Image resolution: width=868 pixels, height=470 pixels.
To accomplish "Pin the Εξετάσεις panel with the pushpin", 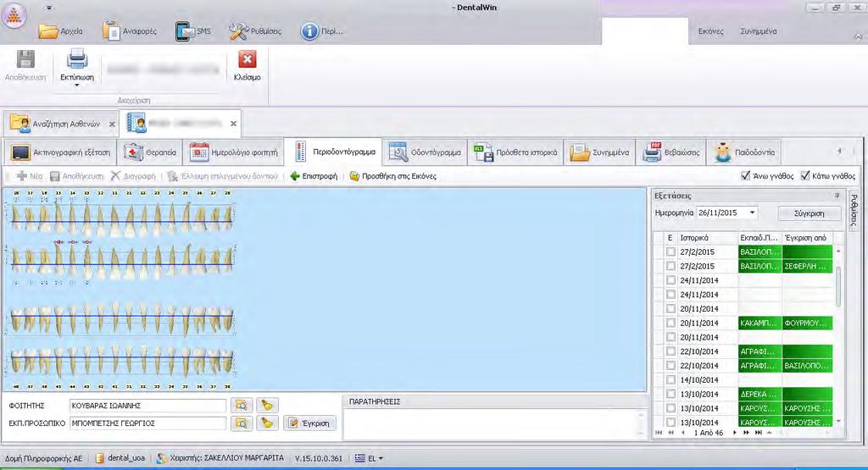I will [837, 195].
